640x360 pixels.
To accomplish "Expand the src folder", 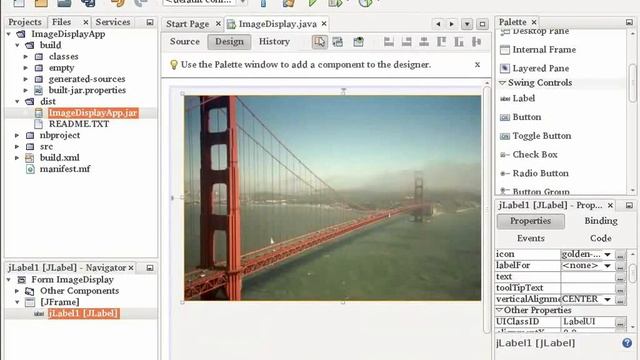I will click(18, 147).
